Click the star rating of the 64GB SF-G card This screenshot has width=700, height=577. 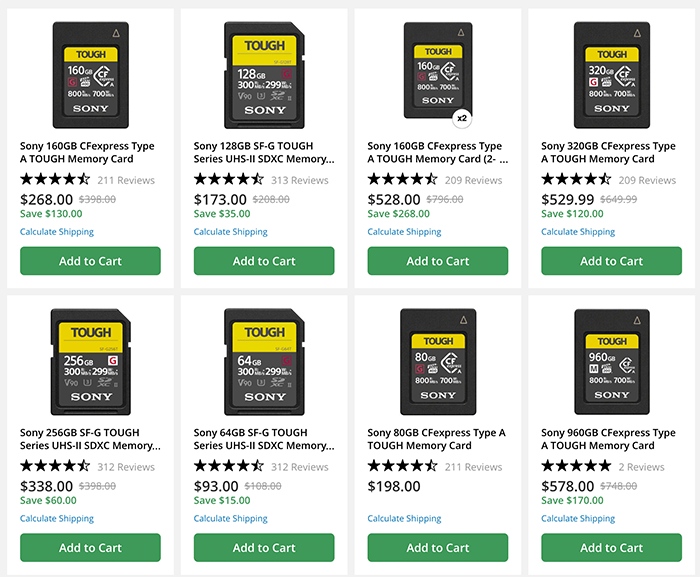click(229, 466)
